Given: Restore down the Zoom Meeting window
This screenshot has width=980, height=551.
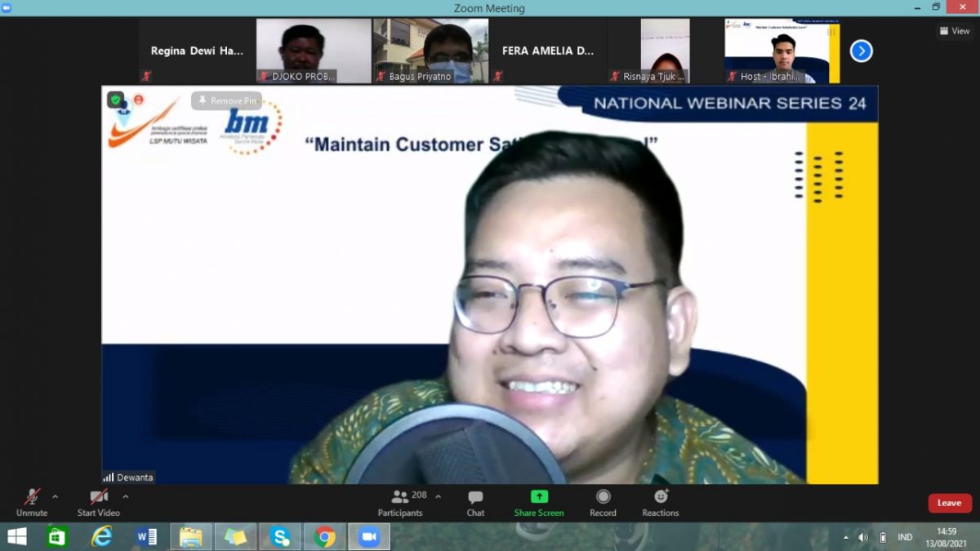Looking at the screenshot, I should click(x=936, y=7).
